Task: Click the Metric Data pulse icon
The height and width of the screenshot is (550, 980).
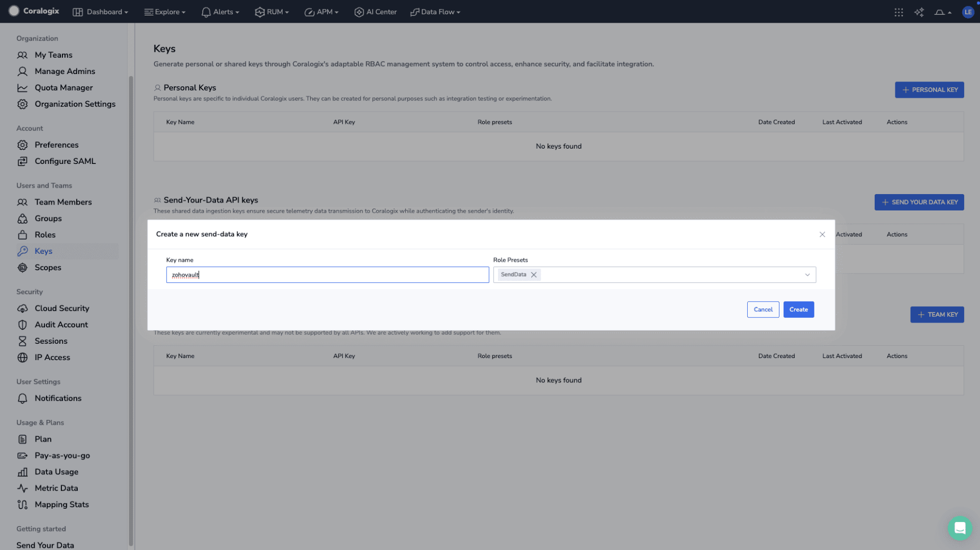Action: point(22,488)
